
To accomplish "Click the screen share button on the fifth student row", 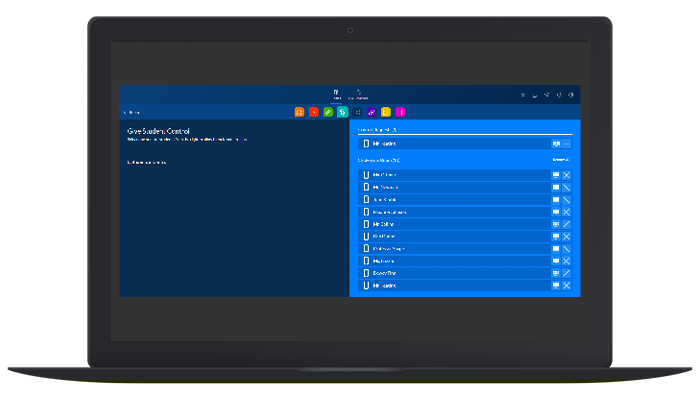I will coord(556,224).
